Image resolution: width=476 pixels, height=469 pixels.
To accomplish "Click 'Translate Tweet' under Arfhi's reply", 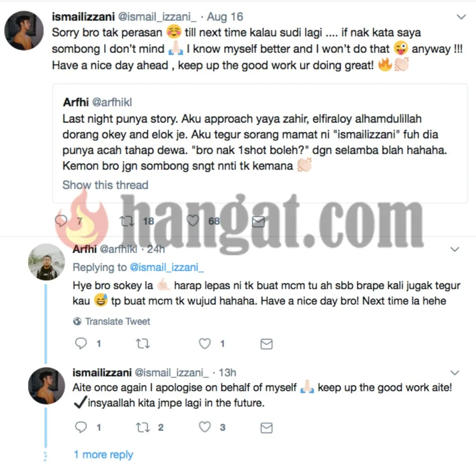I will pos(112,321).
